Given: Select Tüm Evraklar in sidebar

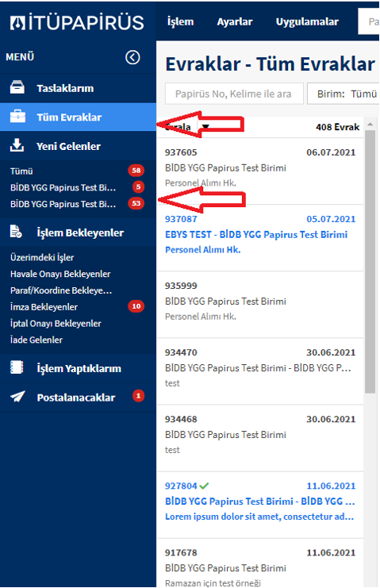Looking at the screenshot, I should coord(78,117).
